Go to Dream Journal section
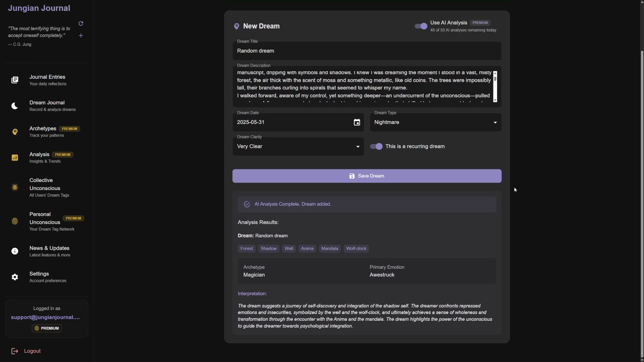 pos(47,106)
